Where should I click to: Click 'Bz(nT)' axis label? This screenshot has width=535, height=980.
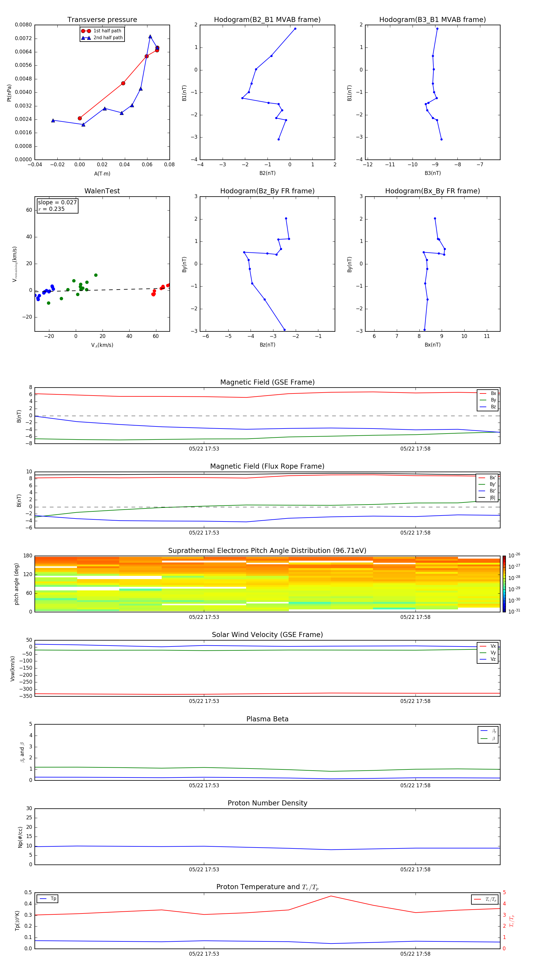[x=267, y=345]
